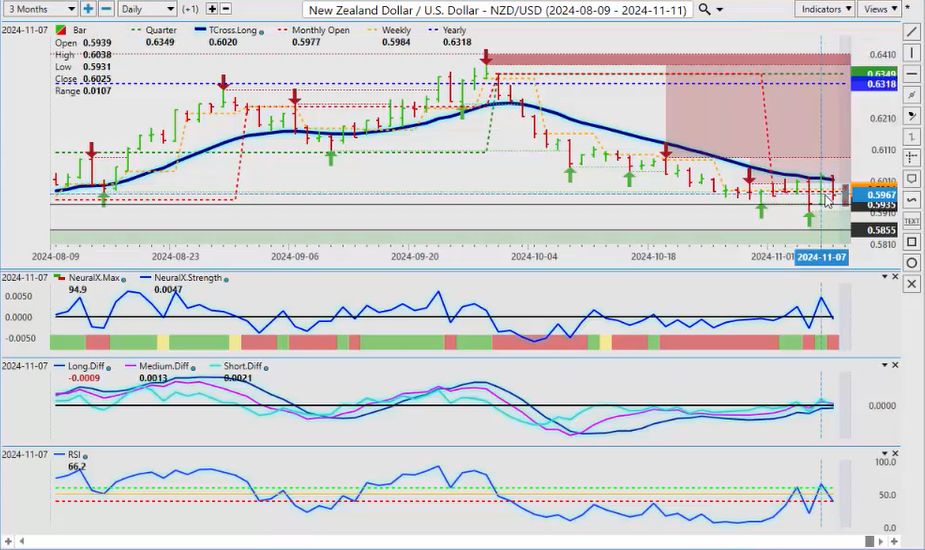Viewport: 925px width, 550px height.
Task: Select the trend line drawing tool
Action: coord(911,31)
